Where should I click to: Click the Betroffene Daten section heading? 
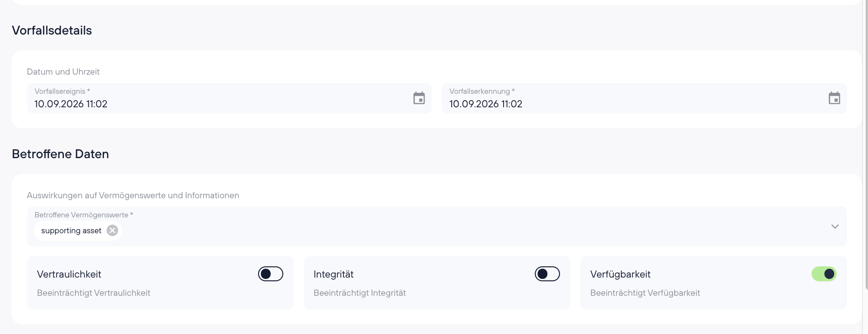[x=60, y=154]
